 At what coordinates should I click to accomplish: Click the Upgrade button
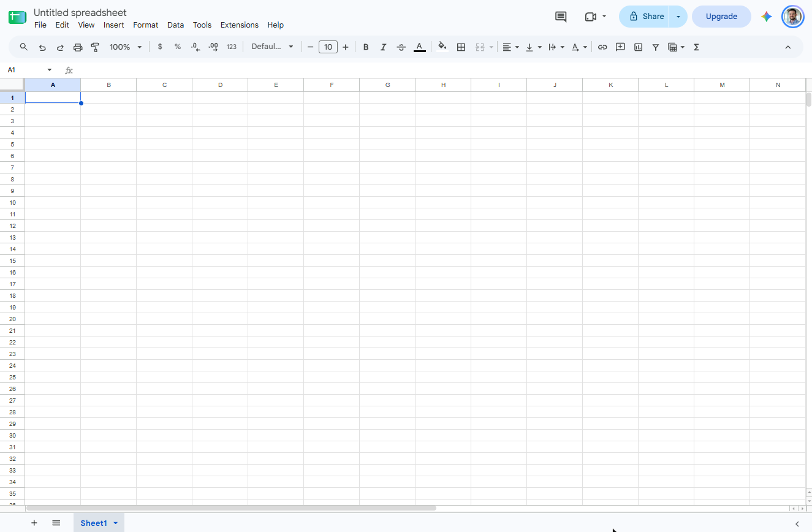(x=721, y=17)
